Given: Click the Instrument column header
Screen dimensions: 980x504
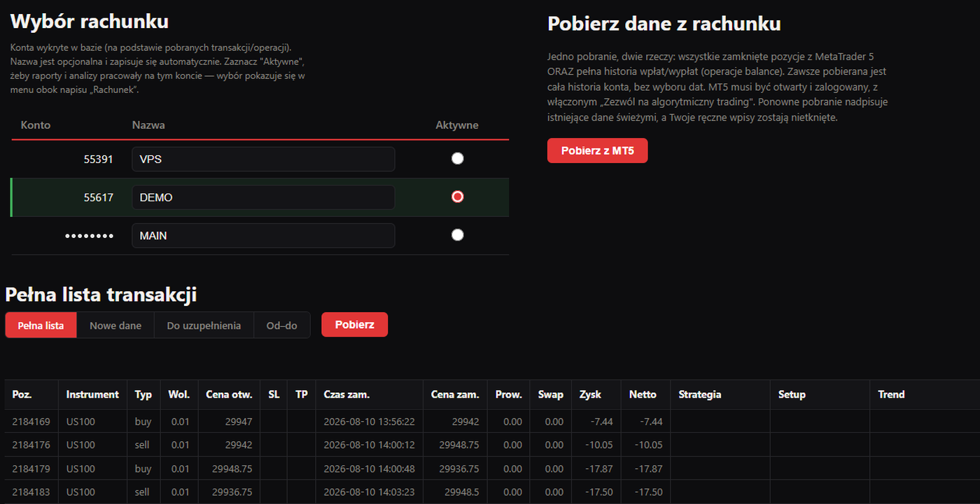Looking at the screenshot, I should tap(92, 395).
